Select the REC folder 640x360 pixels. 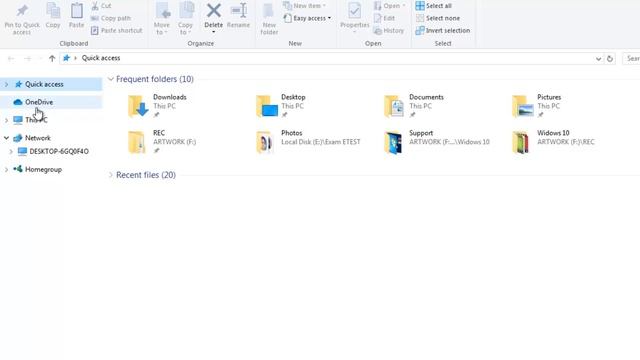point(162,142)
